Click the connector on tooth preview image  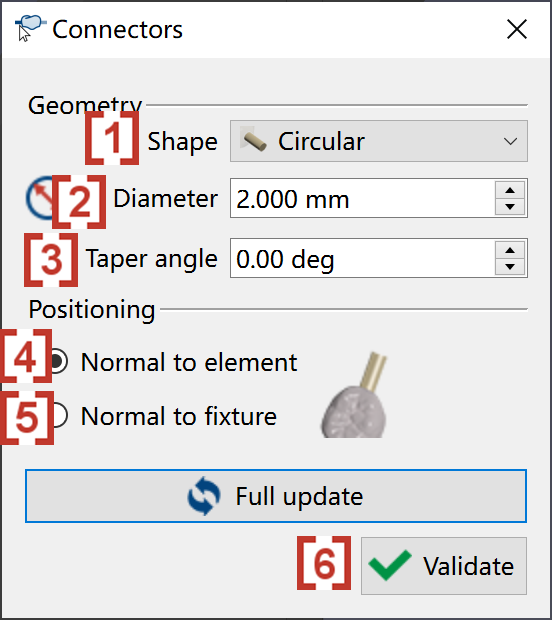point(354,395)
